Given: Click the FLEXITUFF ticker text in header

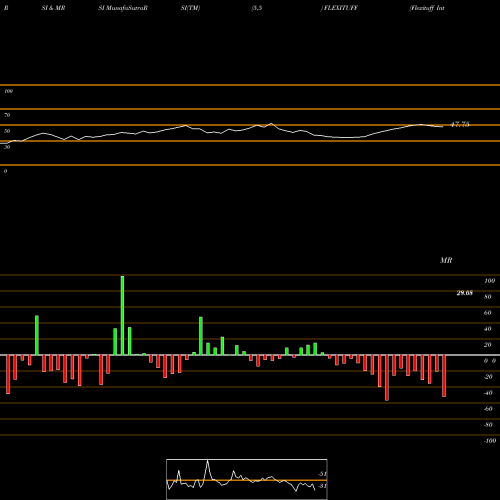Looking at the screenshot, I should coord(340,8).
